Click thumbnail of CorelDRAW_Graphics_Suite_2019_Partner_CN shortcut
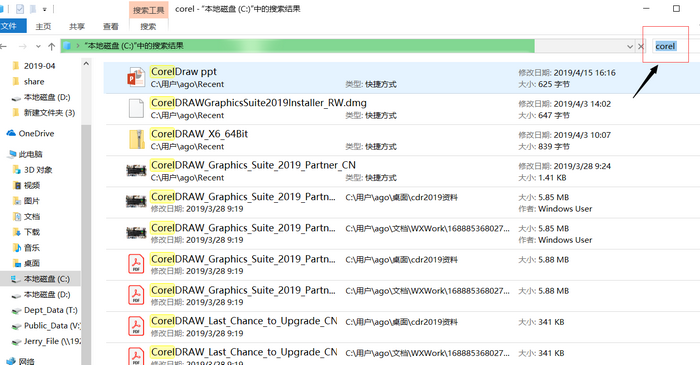 click(136, 170)
